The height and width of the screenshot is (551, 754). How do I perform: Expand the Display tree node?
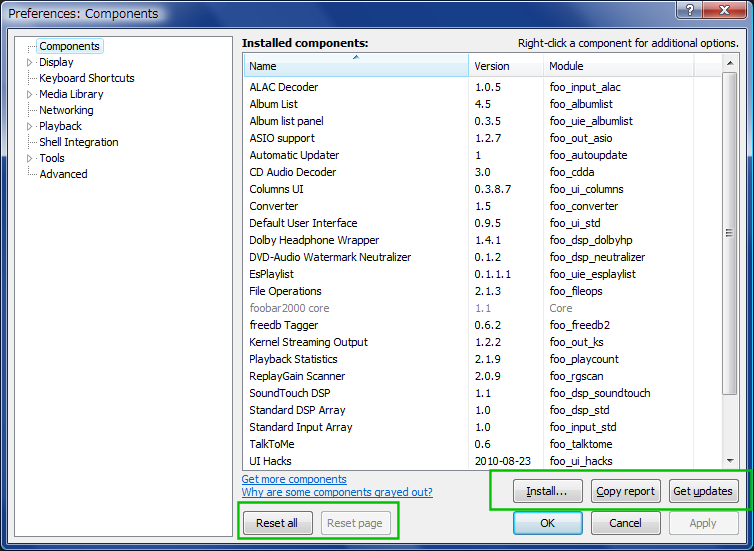coord(29,63)
